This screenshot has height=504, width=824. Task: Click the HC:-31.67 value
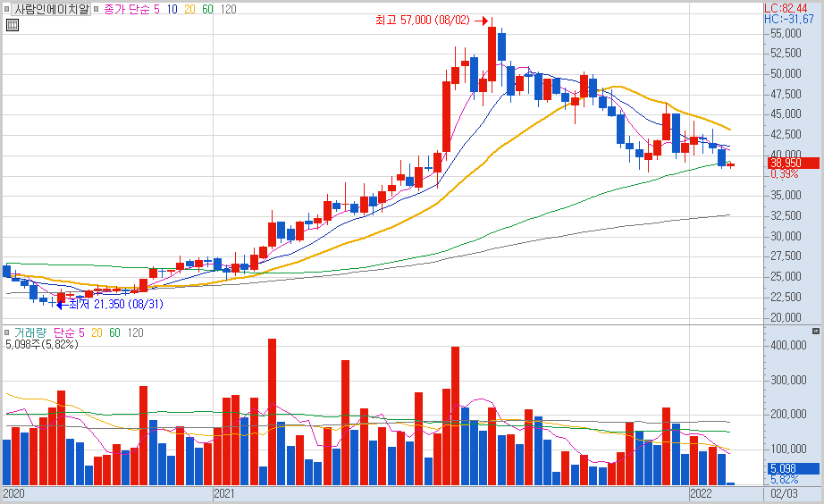(789, 19)
